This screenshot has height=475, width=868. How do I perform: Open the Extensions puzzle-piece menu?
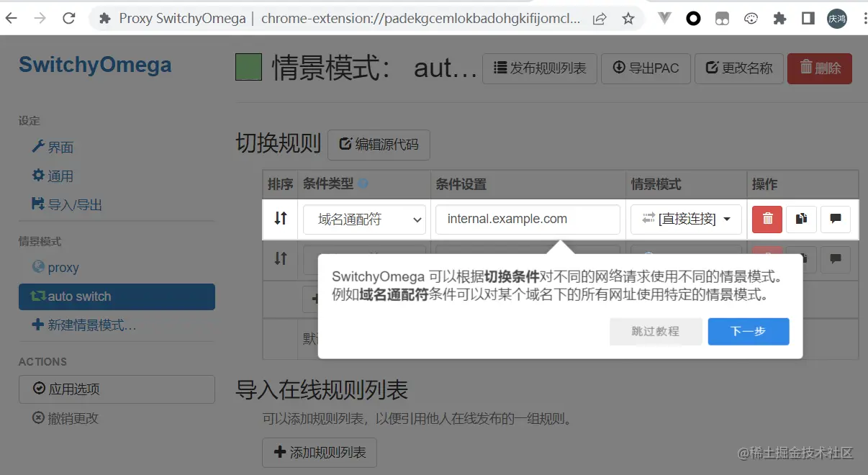click(779, 19)
